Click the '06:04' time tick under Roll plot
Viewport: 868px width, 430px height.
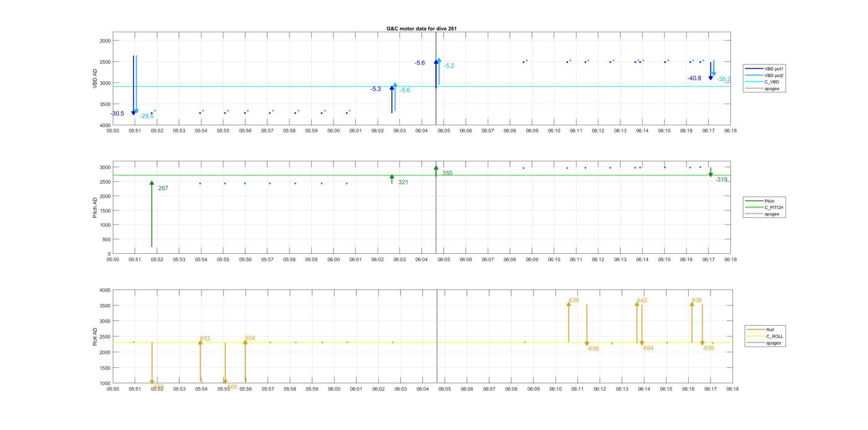click(422, 389)
